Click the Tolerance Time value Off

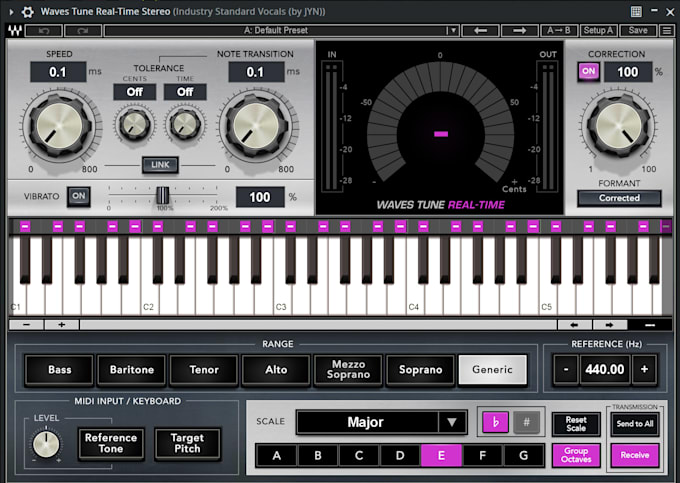pos(185,92)
